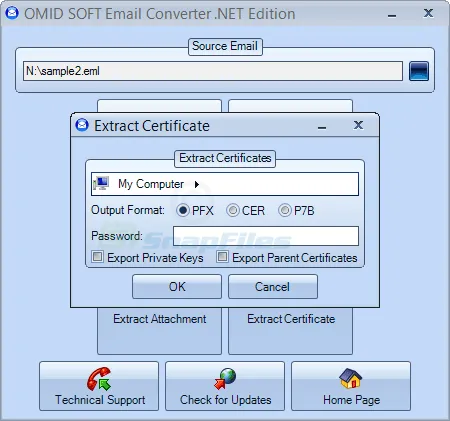The image size is (450, 421).
Task: Click the Extract Certificate button in the main window
Action: click(x=290, y=331)
